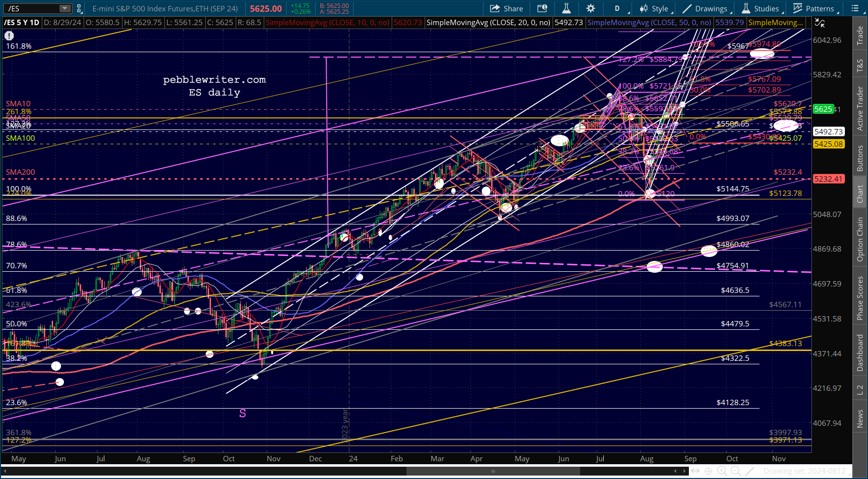Viewport: 868px width, 479px height.
Task: Open the Trade side tab
Action: point(860,36)
